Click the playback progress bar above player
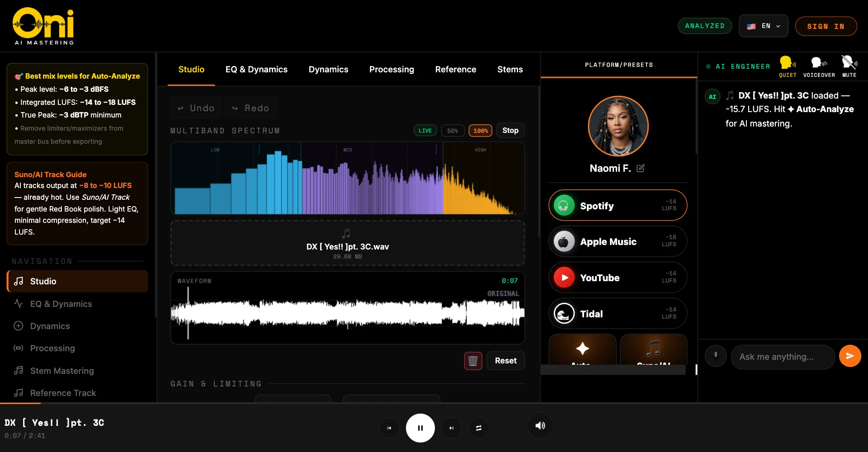The width and height of the screenshot is (868, 452). 434,403
